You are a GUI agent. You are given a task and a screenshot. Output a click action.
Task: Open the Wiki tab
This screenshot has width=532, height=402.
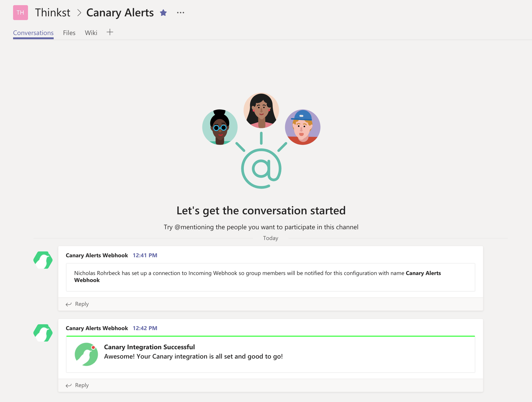(x=91, y=33)
